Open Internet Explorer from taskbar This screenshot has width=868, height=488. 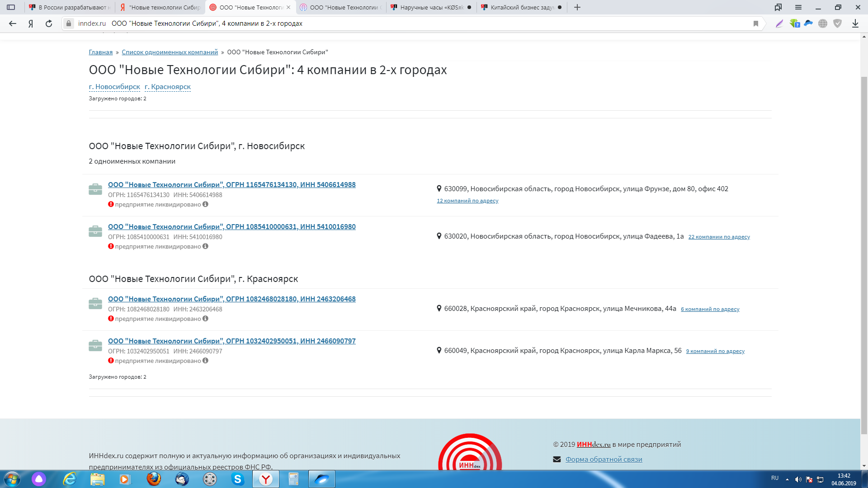70,479
